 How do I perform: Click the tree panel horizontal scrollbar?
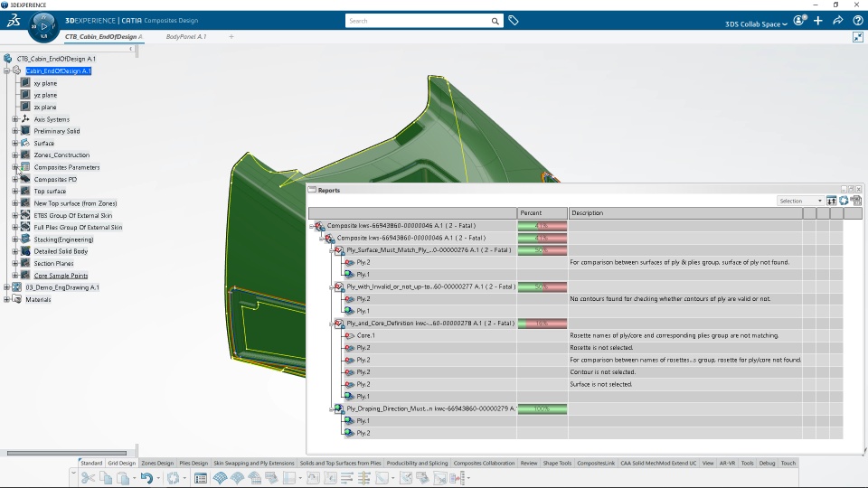(x=66, y=453)
